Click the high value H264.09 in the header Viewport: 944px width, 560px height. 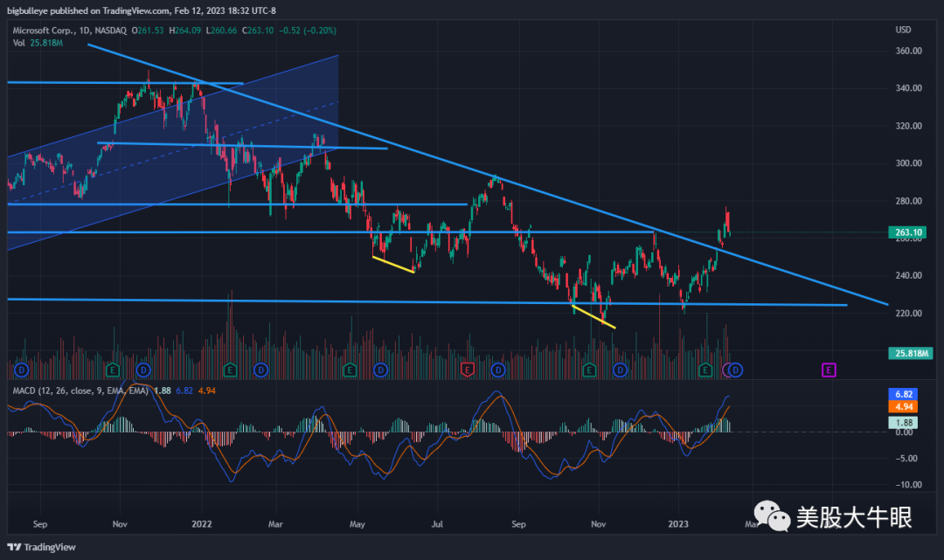[184, 30]
